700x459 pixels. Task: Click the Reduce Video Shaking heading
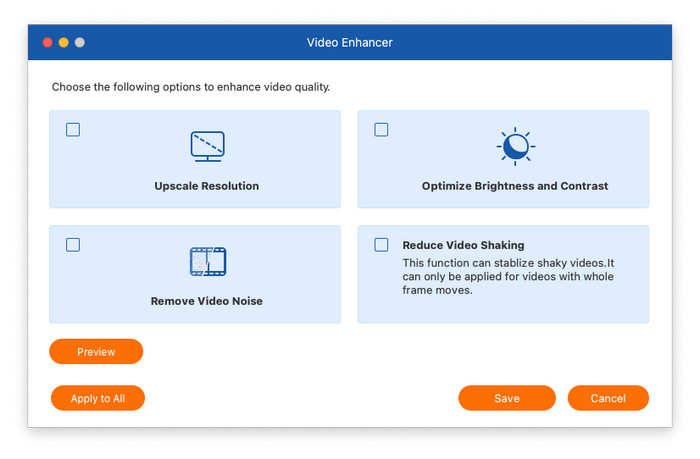point(463,245)
